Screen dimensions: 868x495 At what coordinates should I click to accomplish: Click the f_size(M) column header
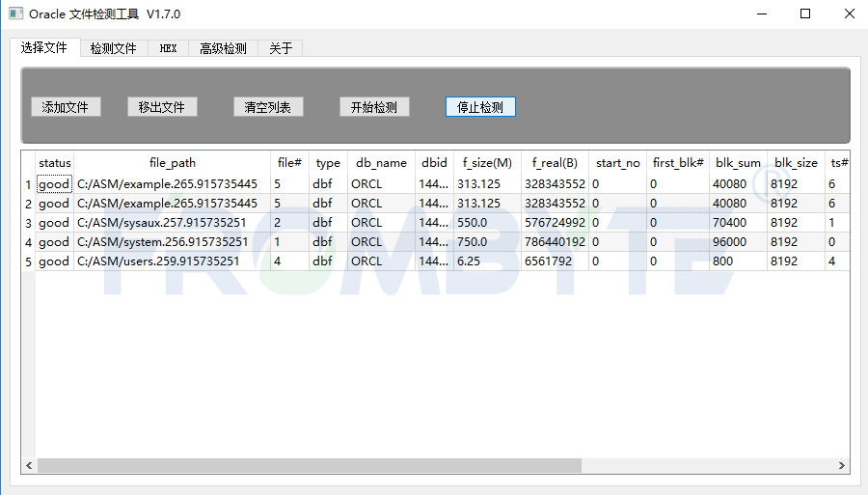(487, 163)
